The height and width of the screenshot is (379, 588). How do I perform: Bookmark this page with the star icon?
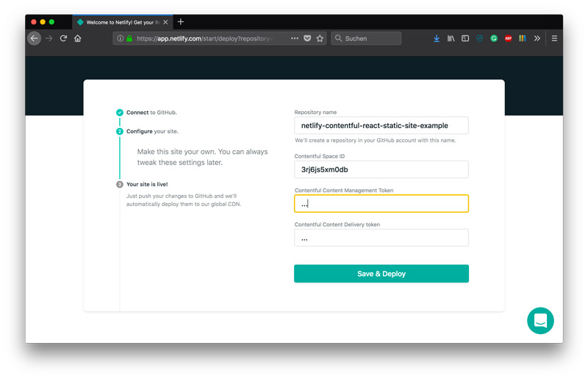[x=320, y=38]
